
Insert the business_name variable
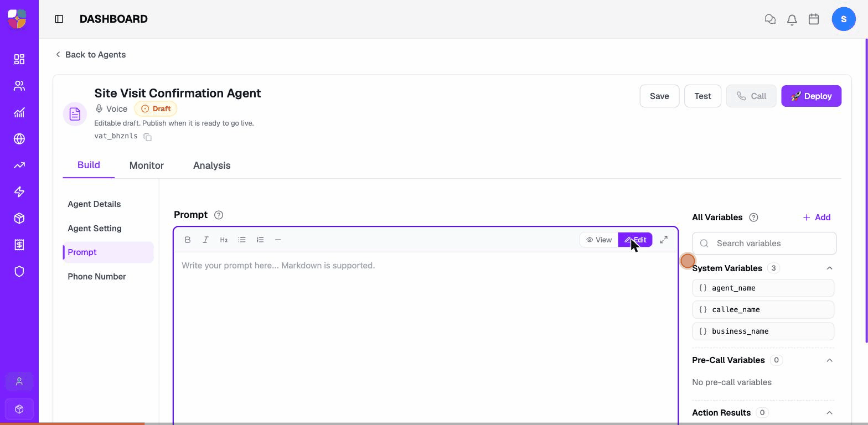point(763,331)
